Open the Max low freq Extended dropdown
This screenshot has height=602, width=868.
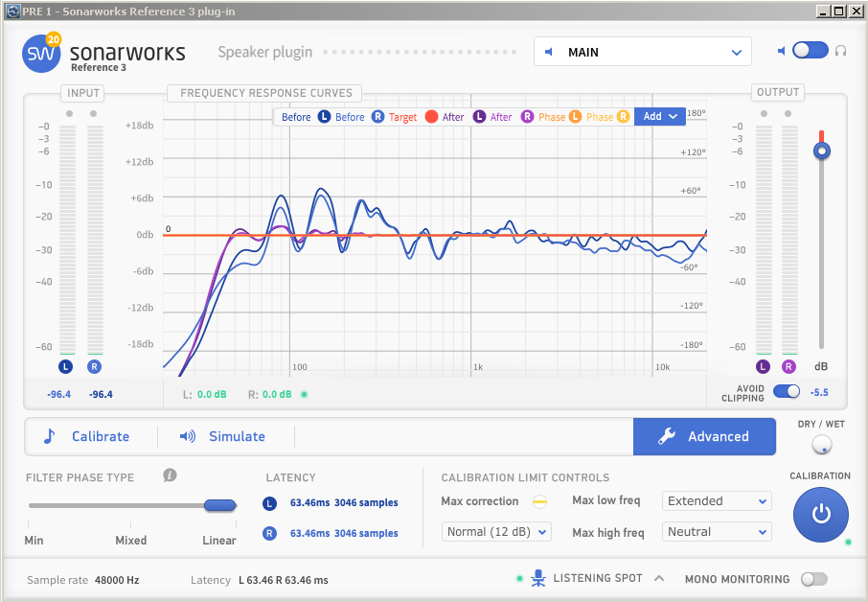(716, 501)
